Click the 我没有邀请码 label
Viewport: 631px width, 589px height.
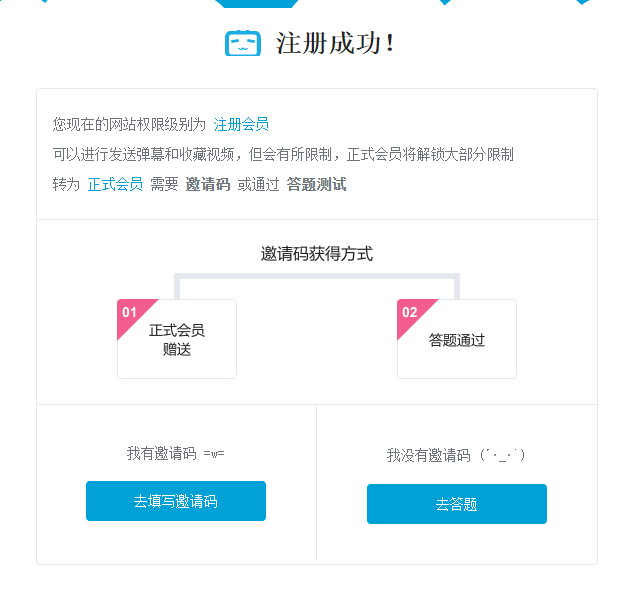[x=428, y=456]
